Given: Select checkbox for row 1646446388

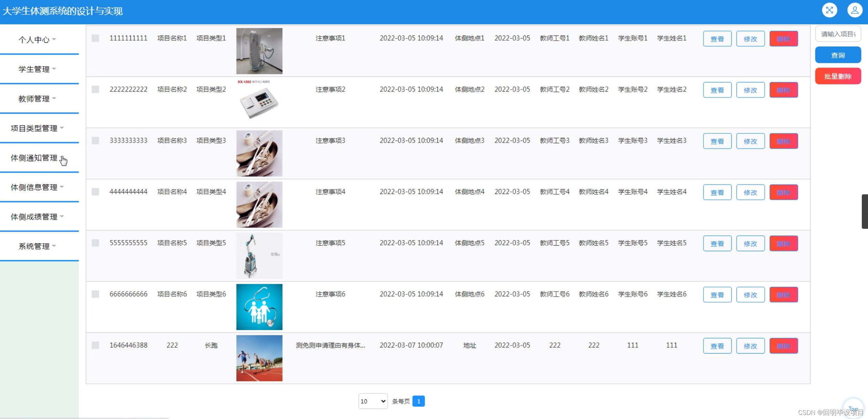Looking at the screenshot, I should click(95, 345).
